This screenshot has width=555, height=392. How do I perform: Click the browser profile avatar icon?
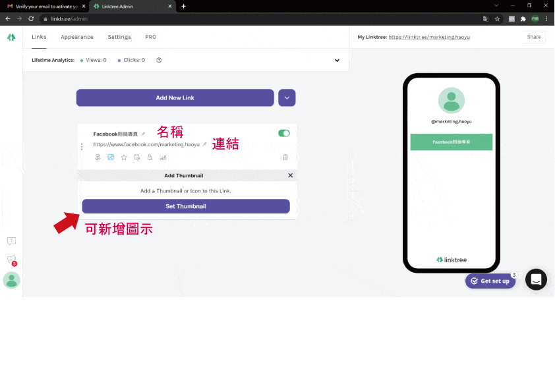point(535,18)
